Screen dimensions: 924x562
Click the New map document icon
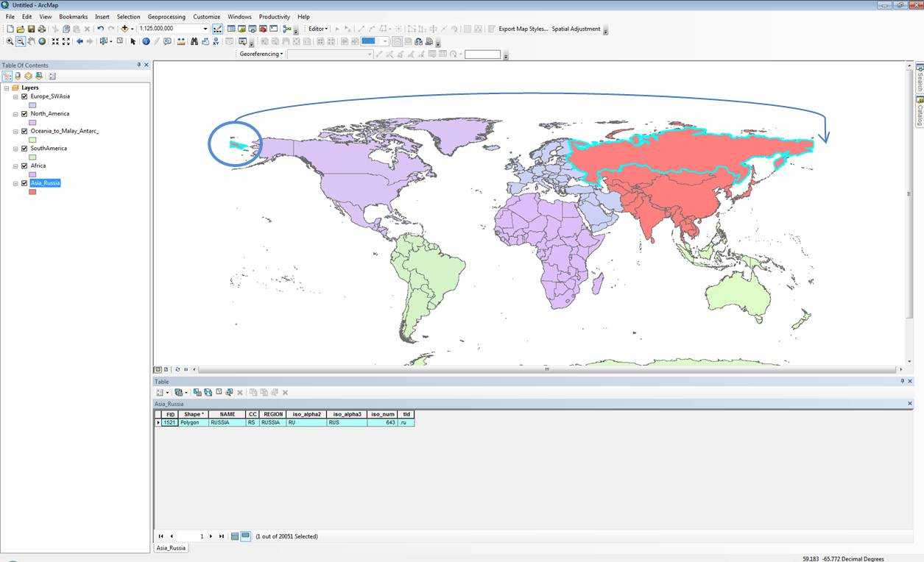click(x=10, y=29)
